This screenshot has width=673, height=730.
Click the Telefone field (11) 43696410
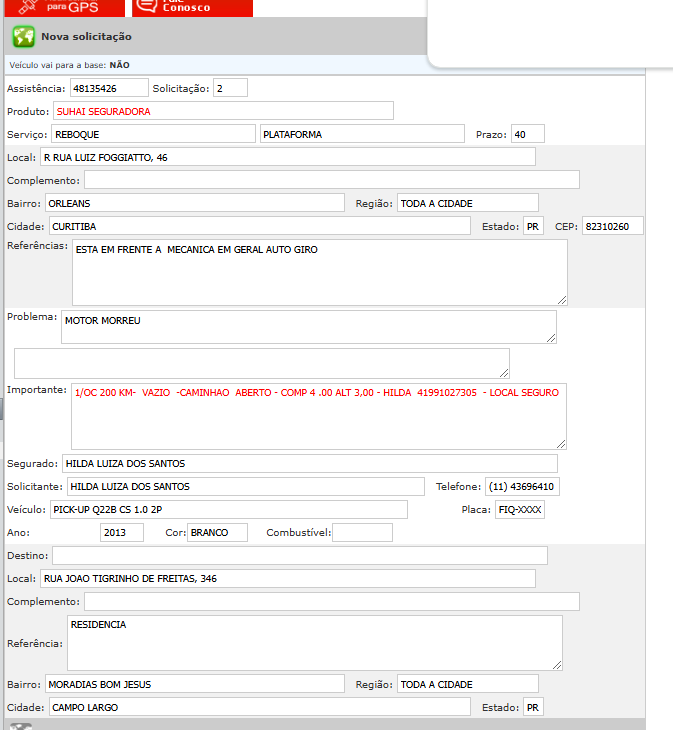pos(522,486)
